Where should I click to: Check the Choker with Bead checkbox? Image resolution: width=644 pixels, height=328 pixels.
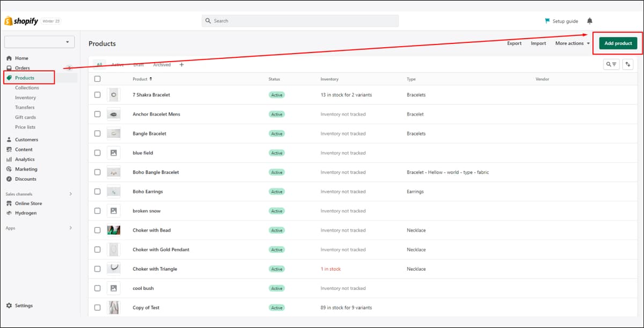click(x=97, y=230)
